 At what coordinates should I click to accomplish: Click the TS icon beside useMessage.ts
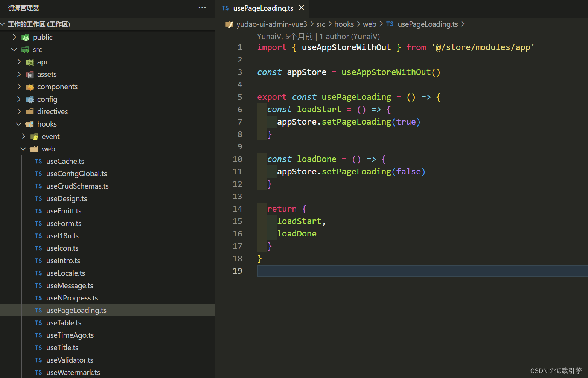click(38, 286)
